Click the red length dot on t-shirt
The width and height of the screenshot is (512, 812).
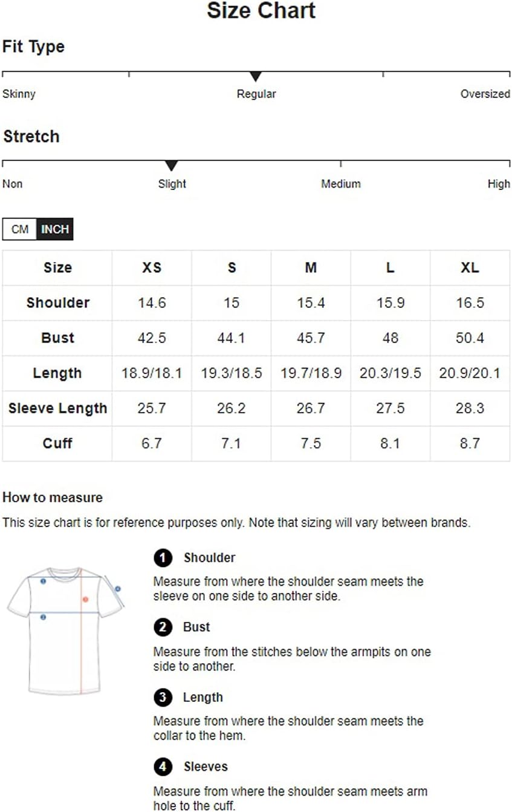86,599
